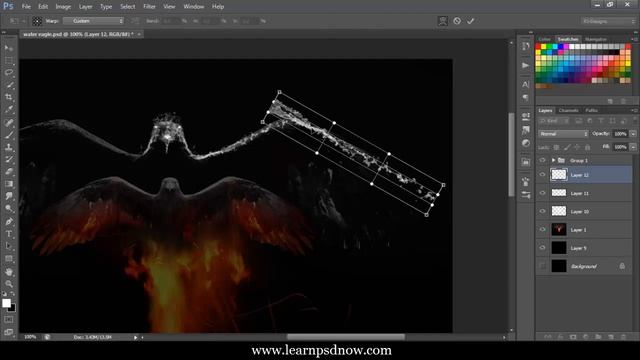
Task: Toggle lock transparent pixels
Action: tap(556, 147)
